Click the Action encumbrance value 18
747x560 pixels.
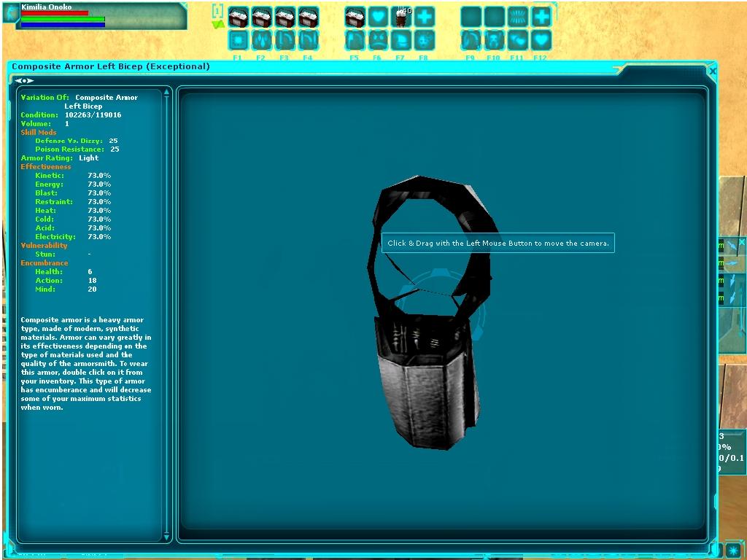[x=93, y=280]
